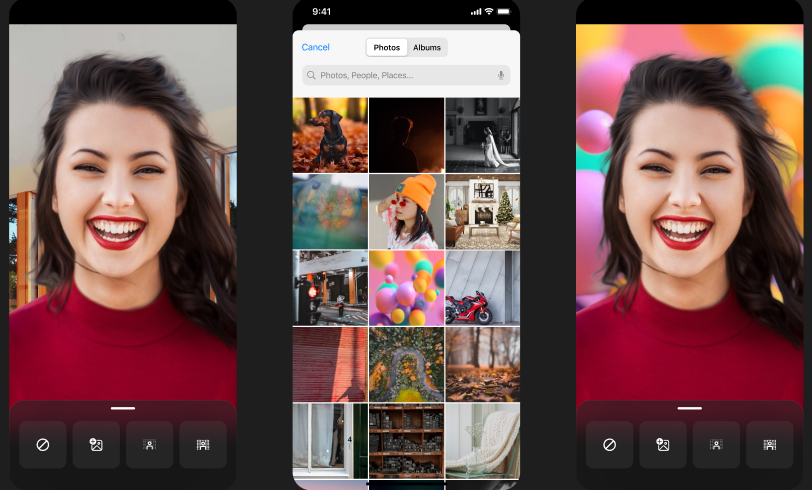Switch to the Albums tab
The image size is (812, 490).
[x=427, y=47]
